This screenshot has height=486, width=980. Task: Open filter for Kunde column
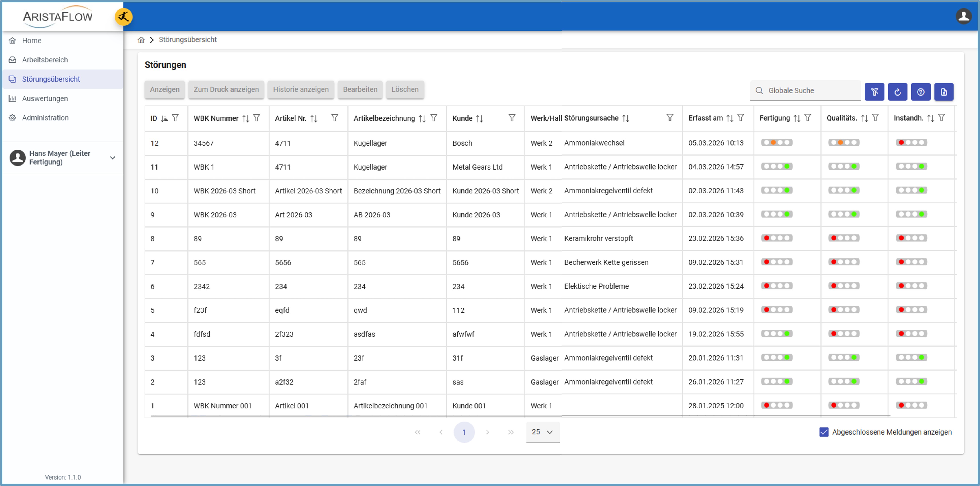coord(512,118)
